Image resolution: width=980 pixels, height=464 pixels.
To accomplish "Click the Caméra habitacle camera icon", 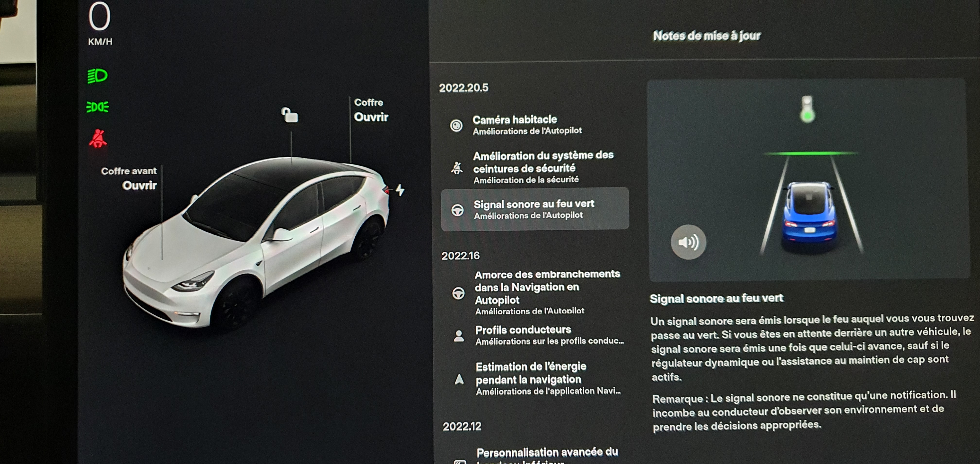I will tap(456, 125).
